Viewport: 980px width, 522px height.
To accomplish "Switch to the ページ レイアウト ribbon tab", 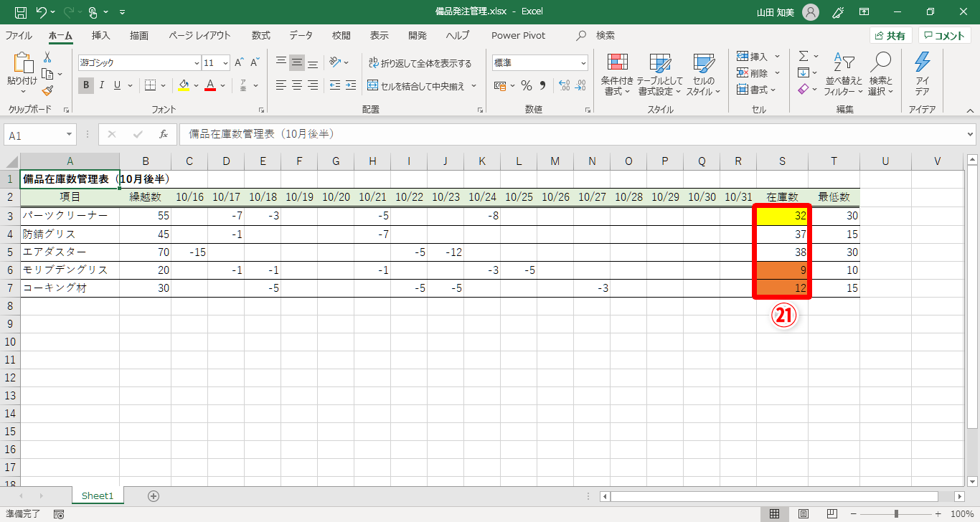I will [200, 35].
